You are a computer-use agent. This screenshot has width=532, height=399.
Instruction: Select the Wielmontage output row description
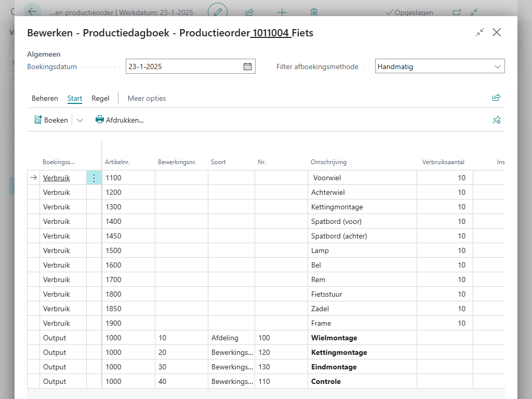(334, 338)
